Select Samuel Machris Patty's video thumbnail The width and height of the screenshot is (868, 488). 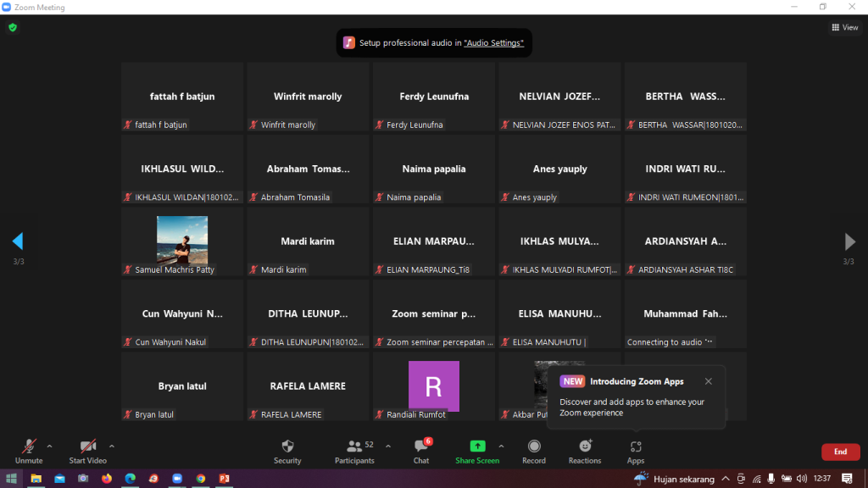point(182,240)
